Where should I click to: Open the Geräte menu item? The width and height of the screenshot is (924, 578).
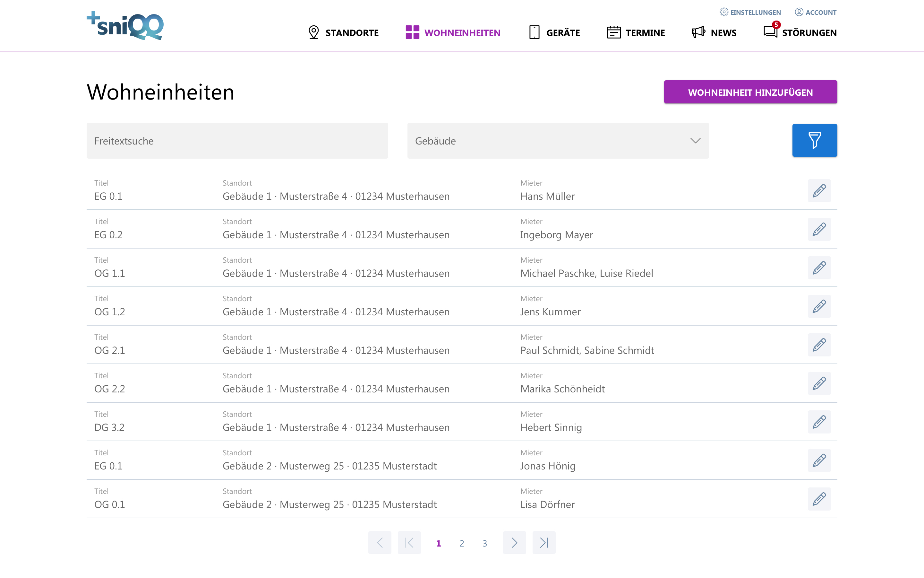pyautogui.click(x=554, y=32)
